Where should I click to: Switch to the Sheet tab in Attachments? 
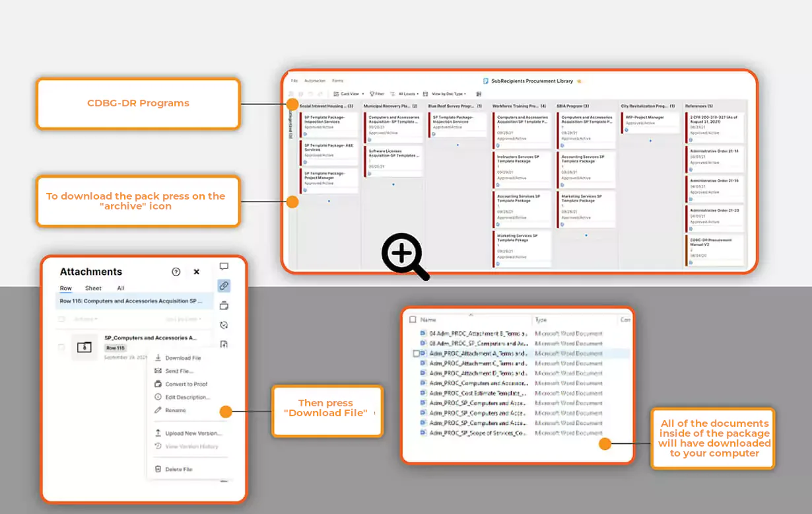[x=93, y=288]
